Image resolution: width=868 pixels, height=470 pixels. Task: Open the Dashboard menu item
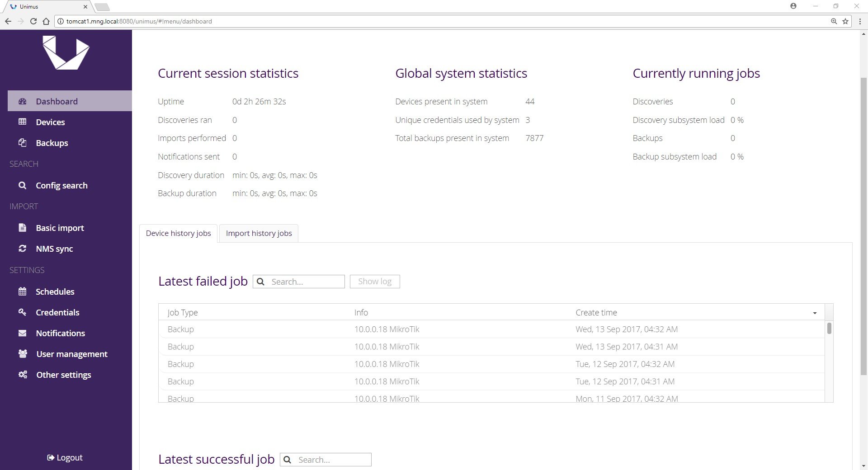point(70,101)
